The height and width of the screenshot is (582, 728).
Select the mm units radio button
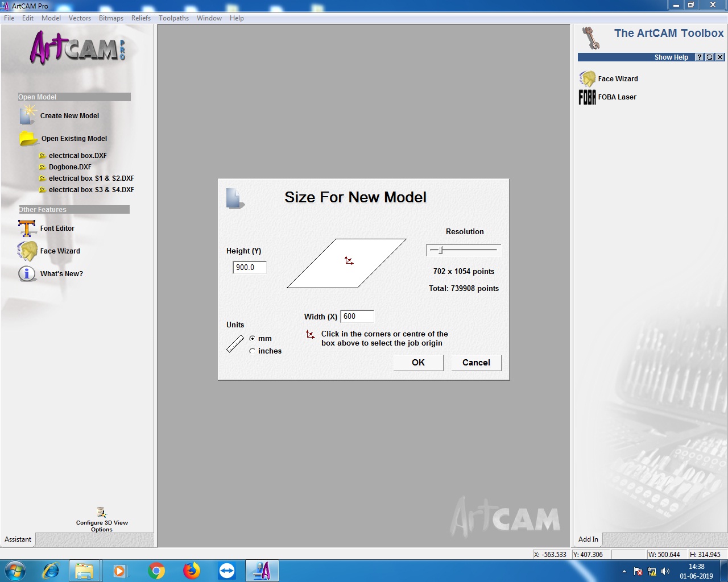click(252, 339)
